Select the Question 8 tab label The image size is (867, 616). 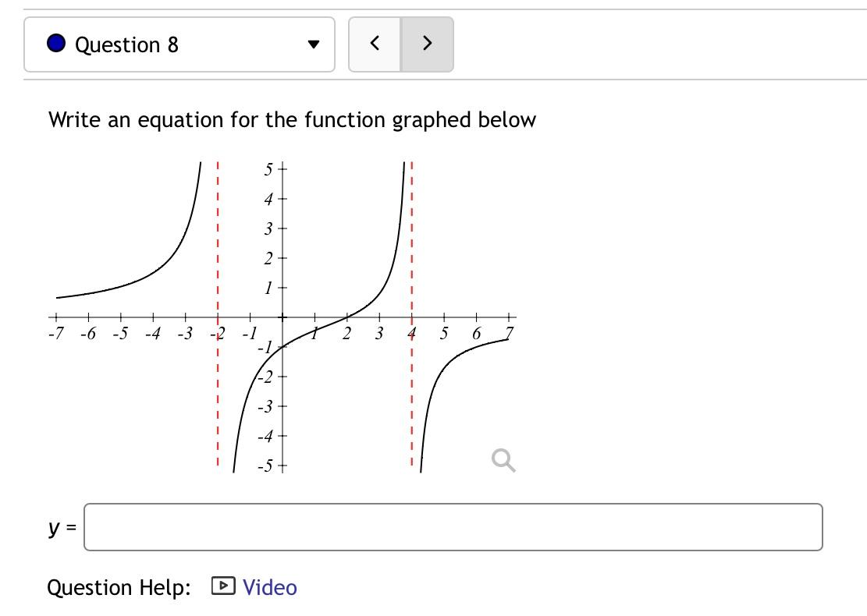[125, 44]
